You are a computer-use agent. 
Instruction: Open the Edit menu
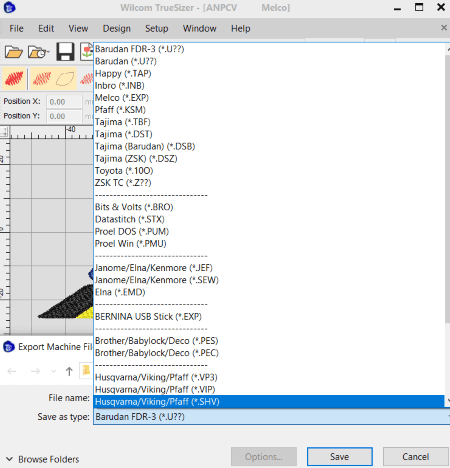pos(46,29)
